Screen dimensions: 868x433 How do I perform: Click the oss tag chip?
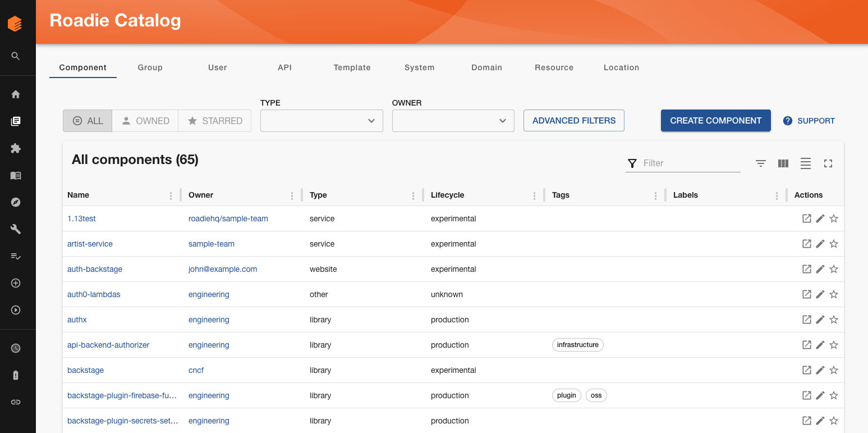(x=596, y=395)
